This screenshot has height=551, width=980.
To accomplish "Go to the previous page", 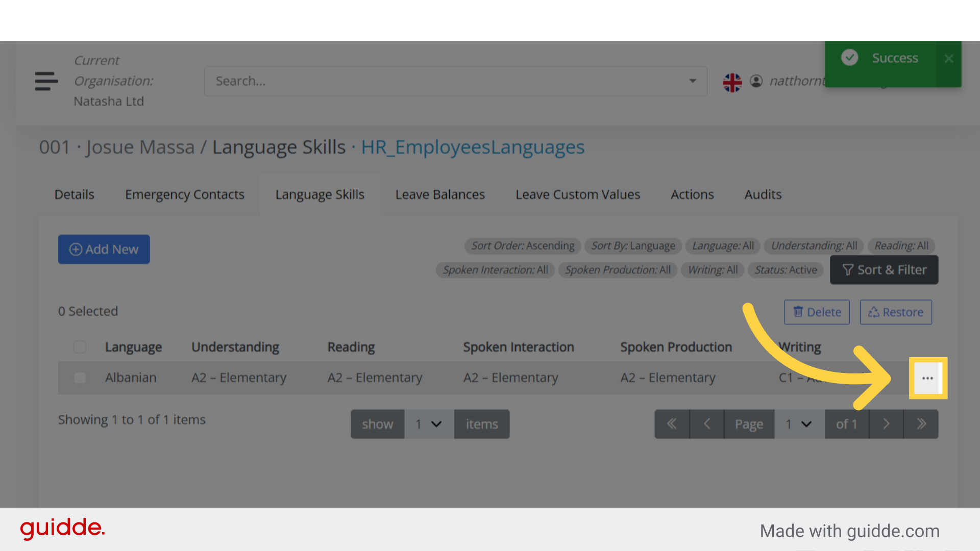I will [706, 424].
